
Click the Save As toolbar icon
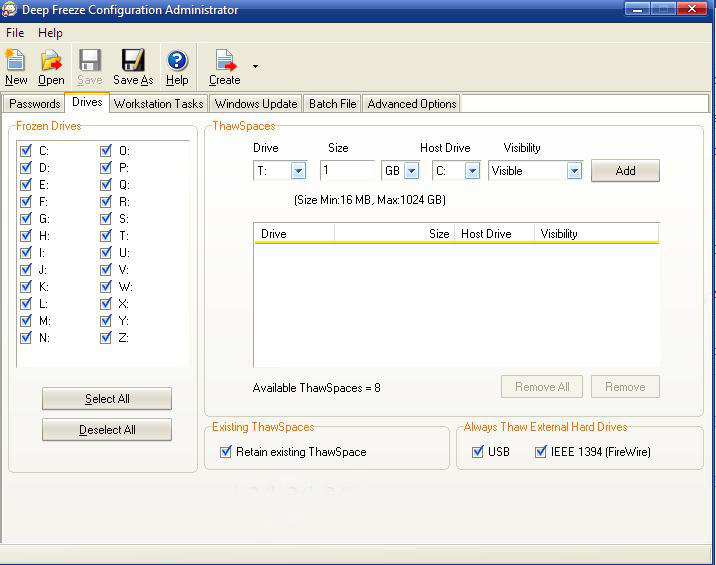(133, 67)
